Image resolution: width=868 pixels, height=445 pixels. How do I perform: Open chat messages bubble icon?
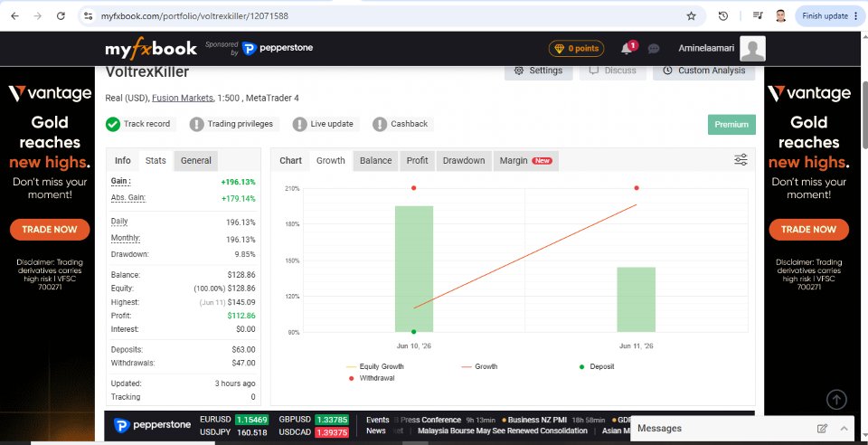[654, 49]
